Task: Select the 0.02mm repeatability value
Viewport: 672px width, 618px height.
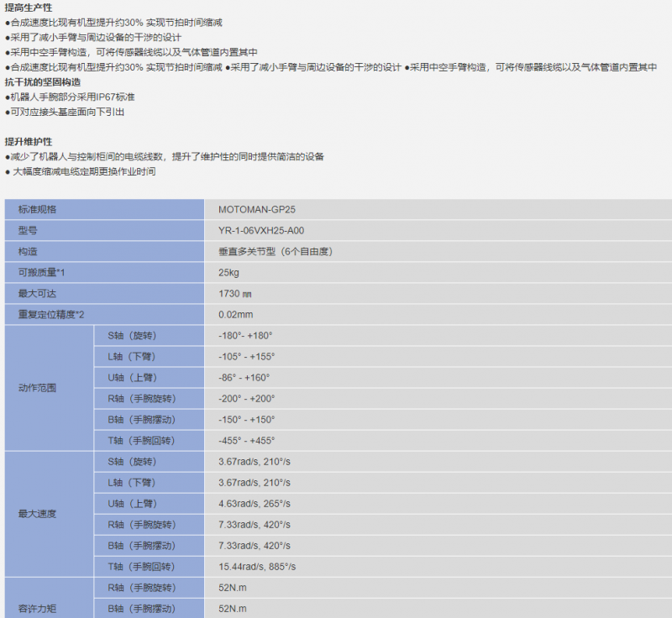Action: pos(236,314)
